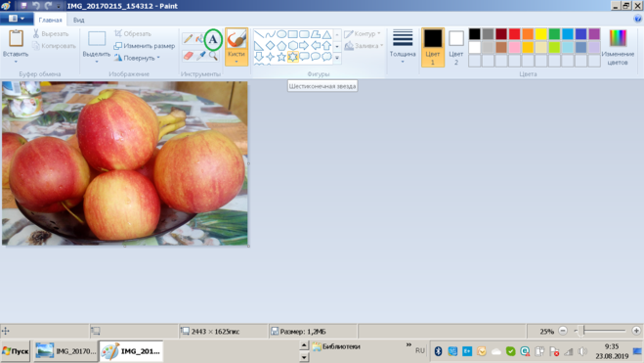The width and height of the screenshot is (644, 363).
Task: Zoom in with the plus button
Action: [x=636, y=331]
